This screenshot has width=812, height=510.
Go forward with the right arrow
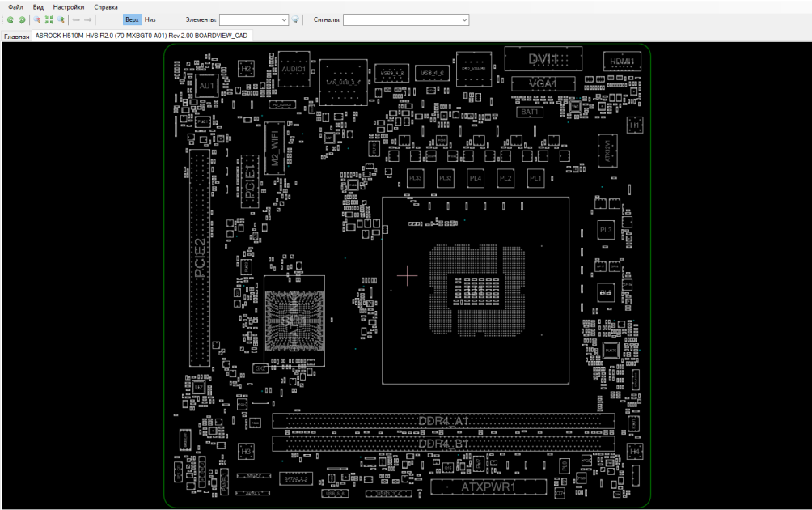coord(88,19)
